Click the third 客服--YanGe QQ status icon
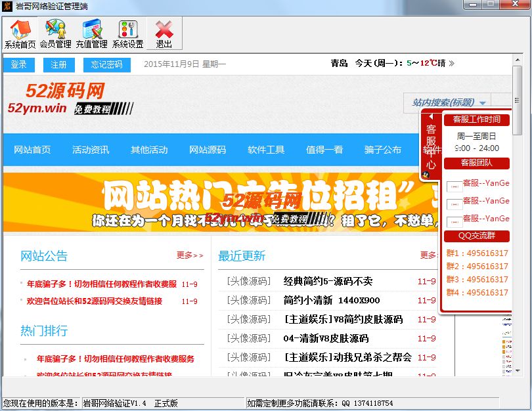 coord(454,222)
